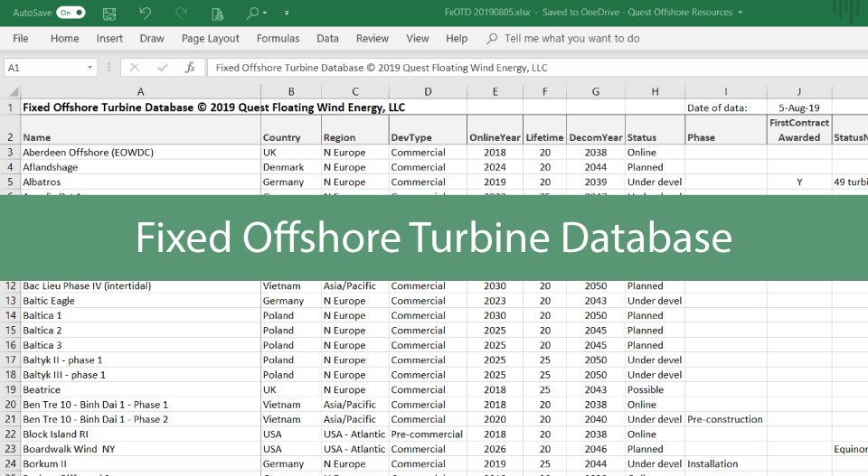Click 'Ben Tre 10 - Binh Dai 1 - Phase 2'
This screenshot has width=868, height=476.
141,420
